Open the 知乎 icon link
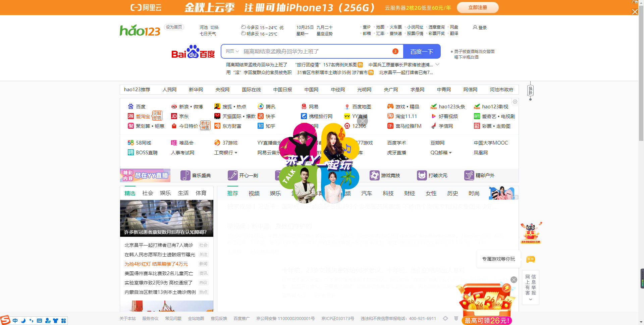The image size is (644, 325). point(261,126)
